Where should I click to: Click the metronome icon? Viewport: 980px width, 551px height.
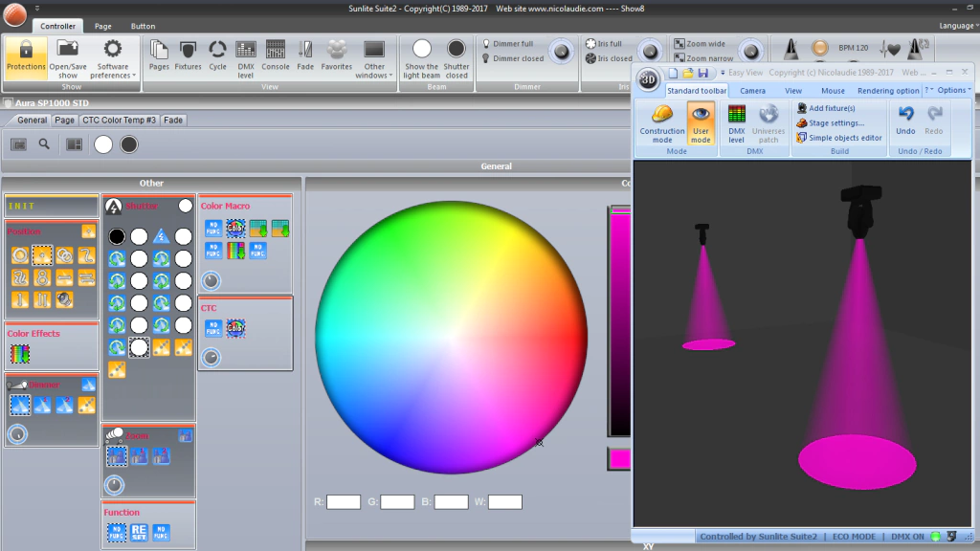point(791,48)
